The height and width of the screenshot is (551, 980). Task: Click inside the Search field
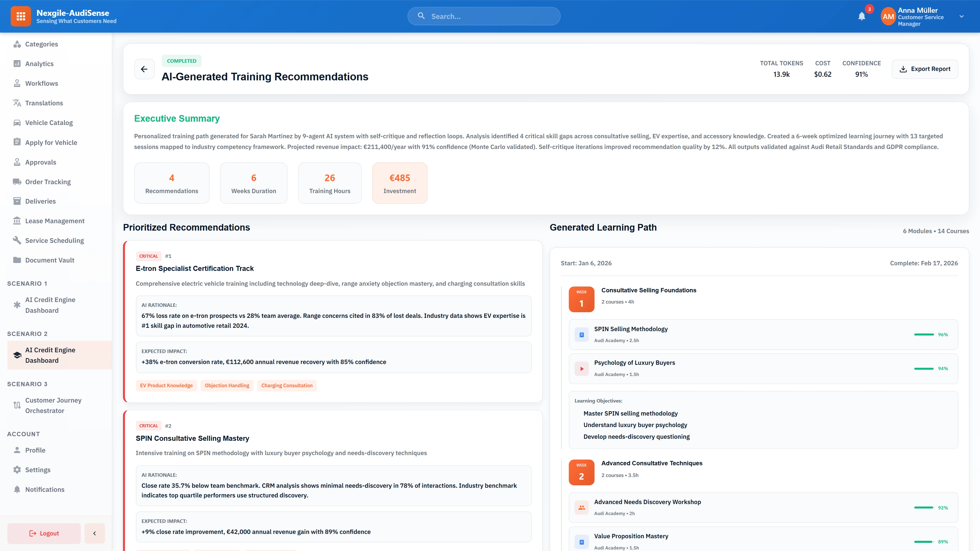point(484,16)
